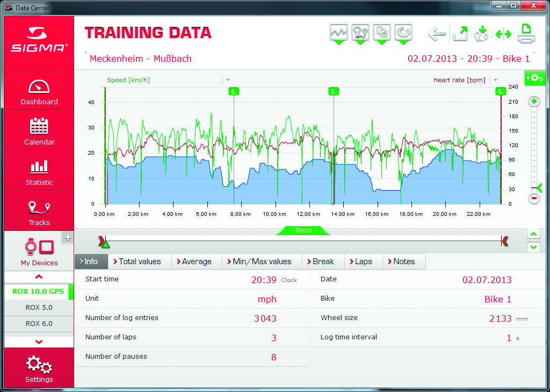Open the track map view icon
This screenshot has height=392, width=550.
point(360,33)
